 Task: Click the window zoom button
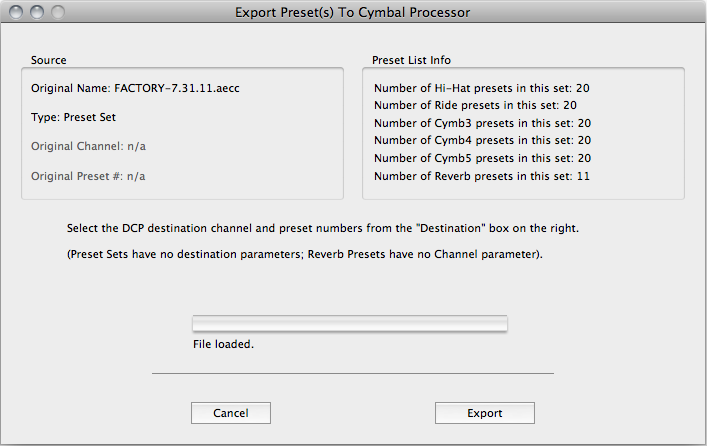click(57, 13)
